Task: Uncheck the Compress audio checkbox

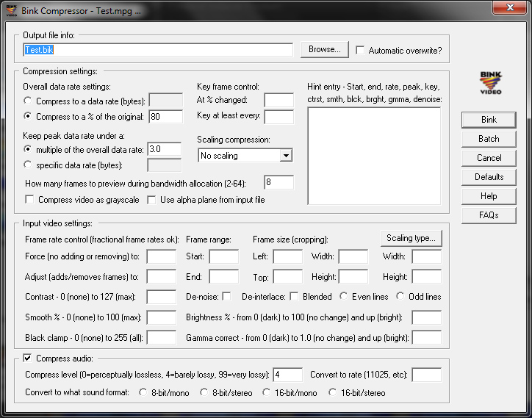Action: click(28, 358)
